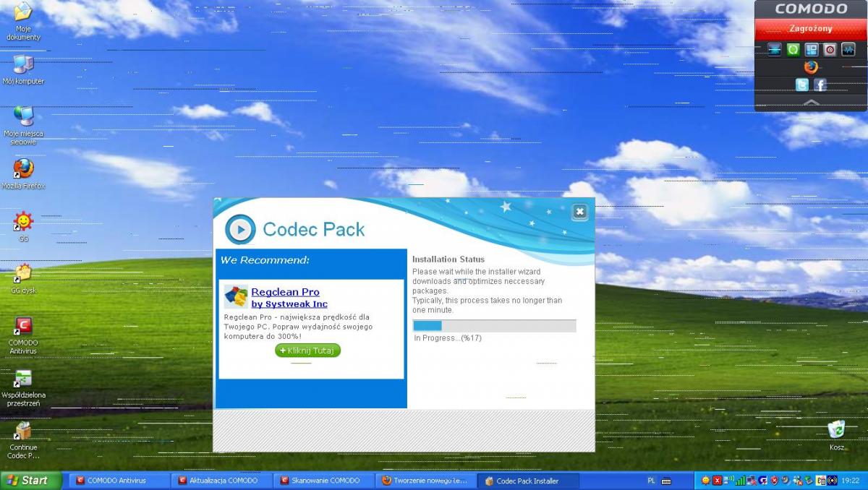This screenshot has height=490, width=868.
Task: Close the Codec Pack installer window
Action: point(579,212)
